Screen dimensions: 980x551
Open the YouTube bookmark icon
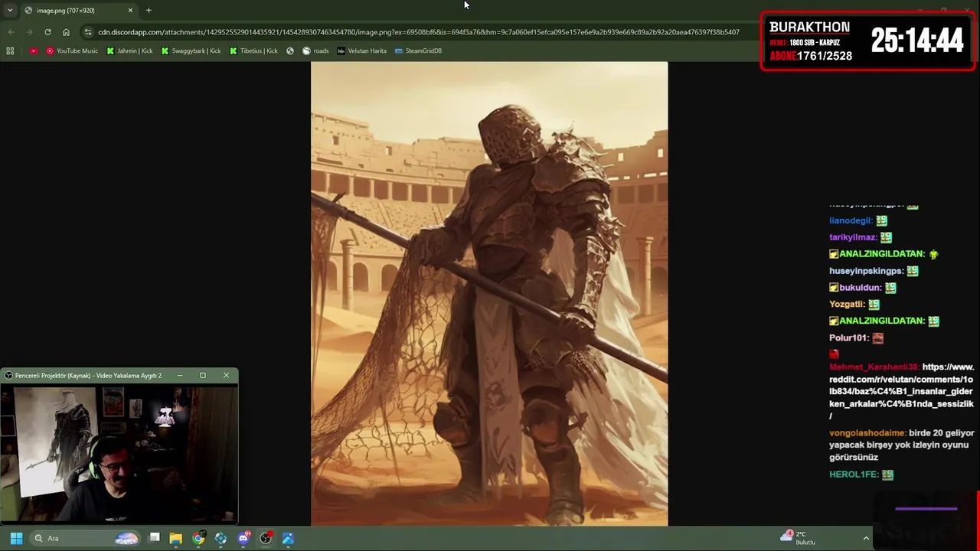(34, 51)
